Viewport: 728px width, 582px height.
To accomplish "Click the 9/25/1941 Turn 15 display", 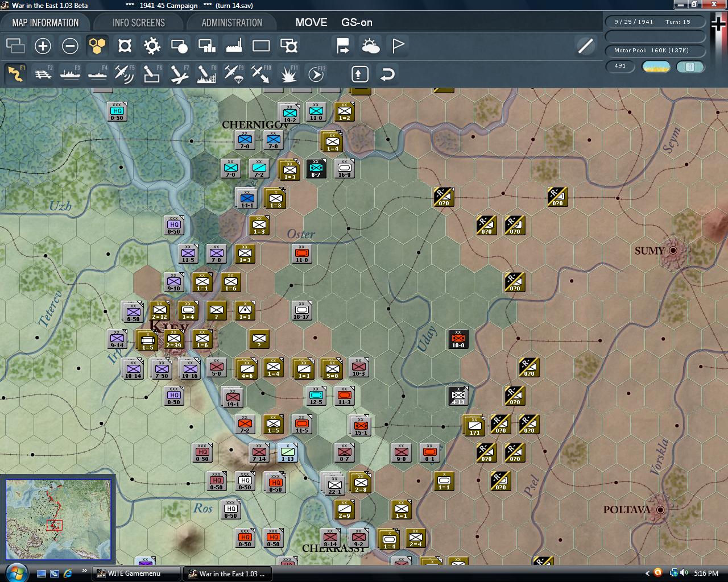I will (x=655, y=22).
